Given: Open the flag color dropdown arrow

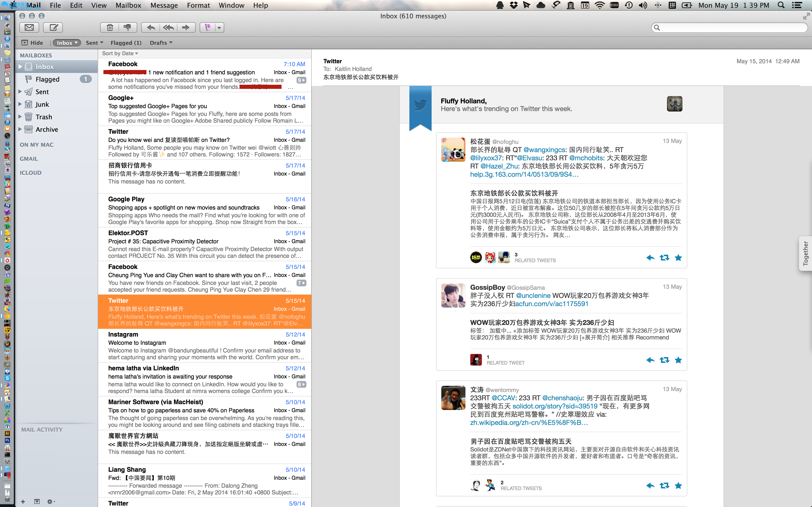Looking at the screenshot, I should pyautogui.click(x=219, y=28).
